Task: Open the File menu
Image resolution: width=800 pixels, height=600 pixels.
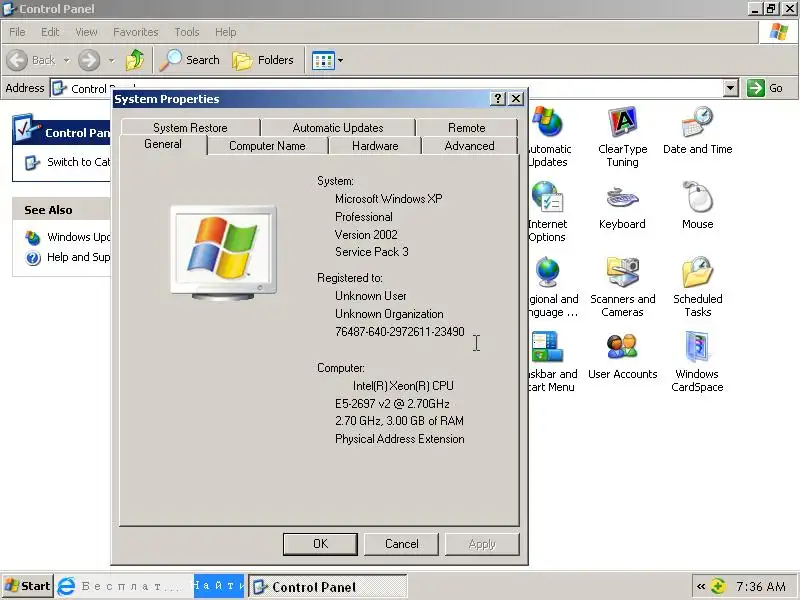Action: (x=17, y=32)
